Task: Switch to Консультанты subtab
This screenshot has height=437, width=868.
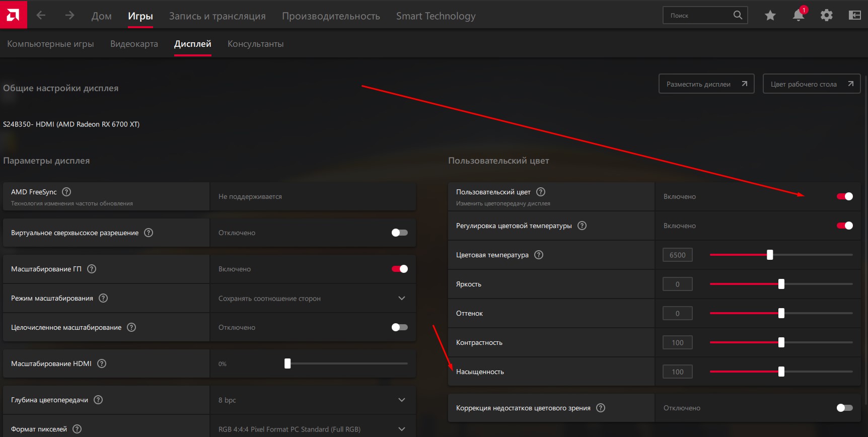Action: (256, 44)
